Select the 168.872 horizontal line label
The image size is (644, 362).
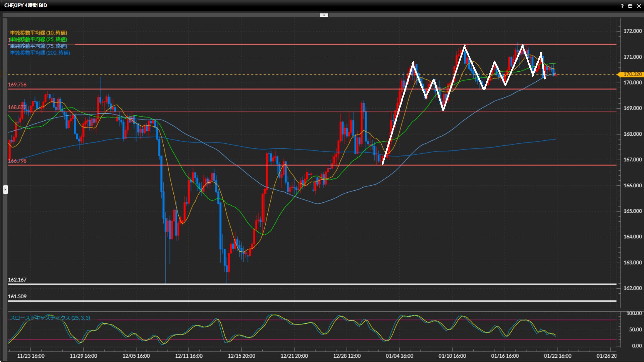[17, 107]
